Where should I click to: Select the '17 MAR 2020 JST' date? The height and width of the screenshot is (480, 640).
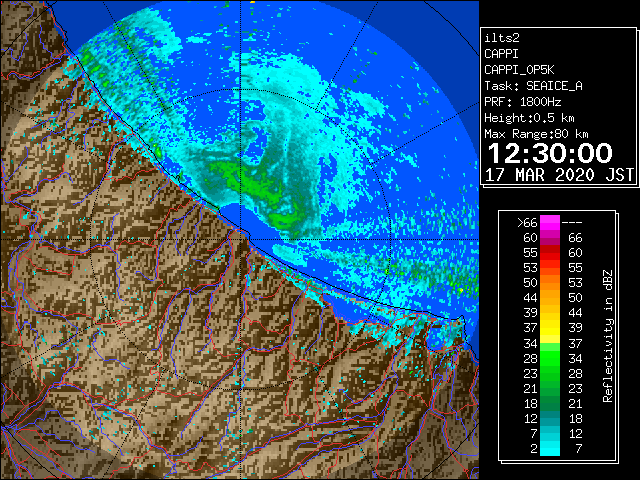[559, 175]
